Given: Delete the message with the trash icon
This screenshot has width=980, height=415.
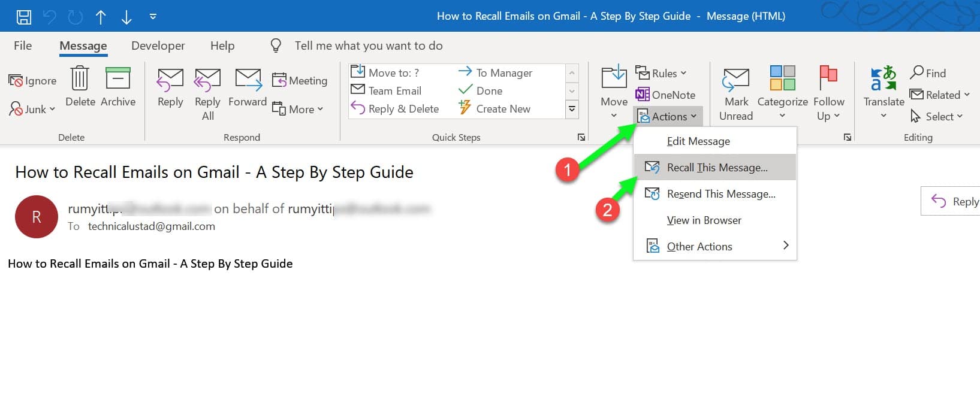Looking at the screenshot, I should click(80, 87).
